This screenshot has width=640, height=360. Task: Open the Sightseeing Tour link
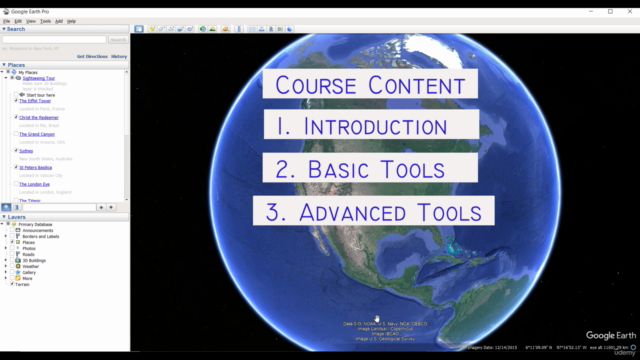tap(39, 78)
